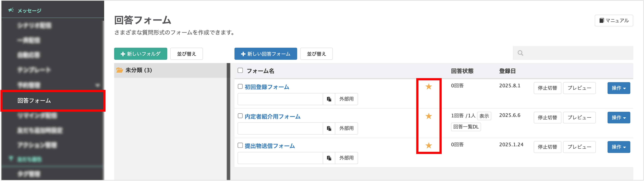
Task: Select the checkbox for 提出物送信フォーム
Action: tap(240, 146)
